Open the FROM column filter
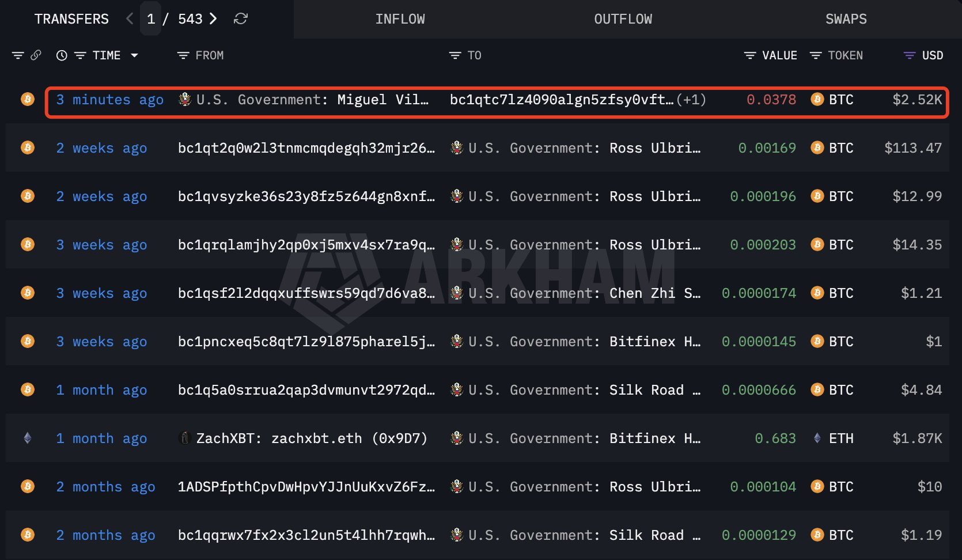 (x=183, y=55)
